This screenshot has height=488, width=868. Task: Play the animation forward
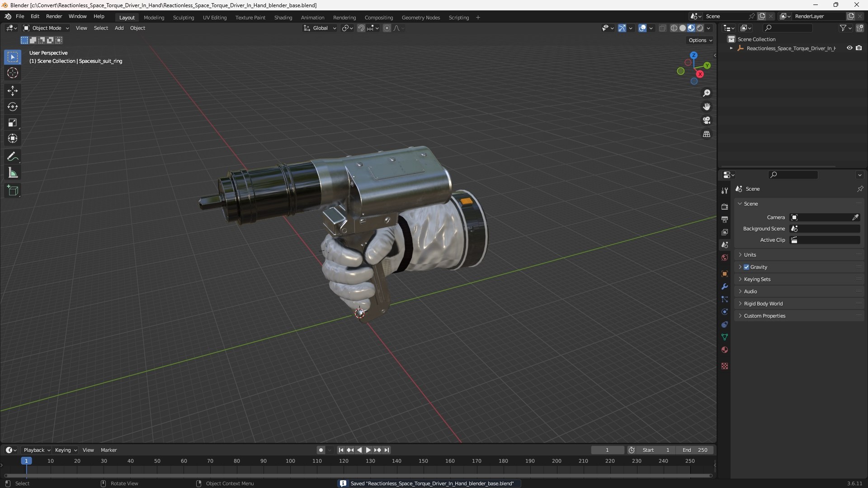point(368,450)
